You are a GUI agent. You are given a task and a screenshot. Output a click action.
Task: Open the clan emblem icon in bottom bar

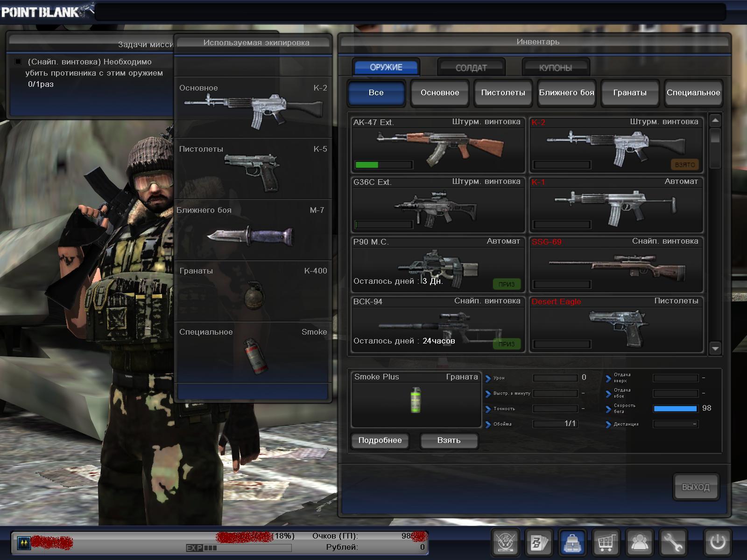[x=506, y=542]
